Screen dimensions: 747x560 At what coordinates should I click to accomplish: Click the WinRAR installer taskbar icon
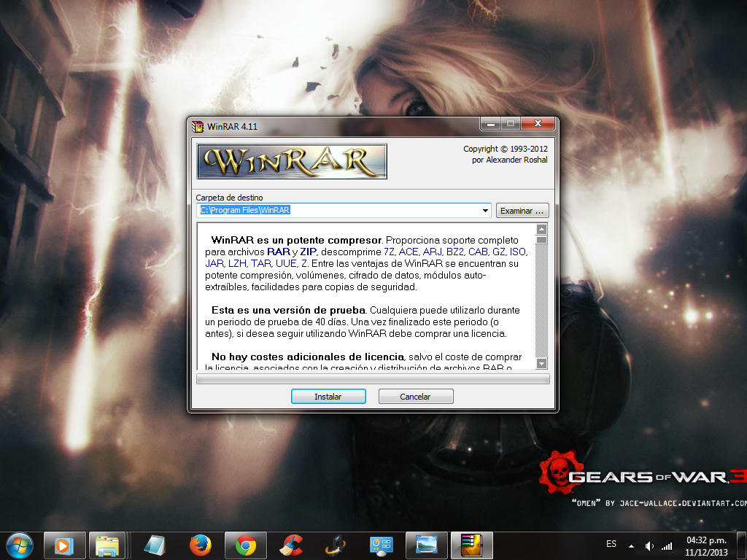pyautogui.click(x=472, y=545)
